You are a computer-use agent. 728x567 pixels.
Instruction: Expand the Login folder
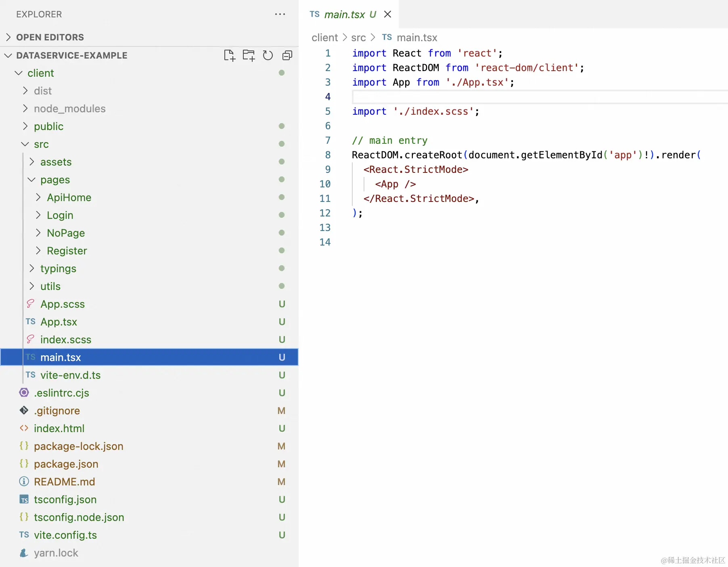tap(38, 215)
